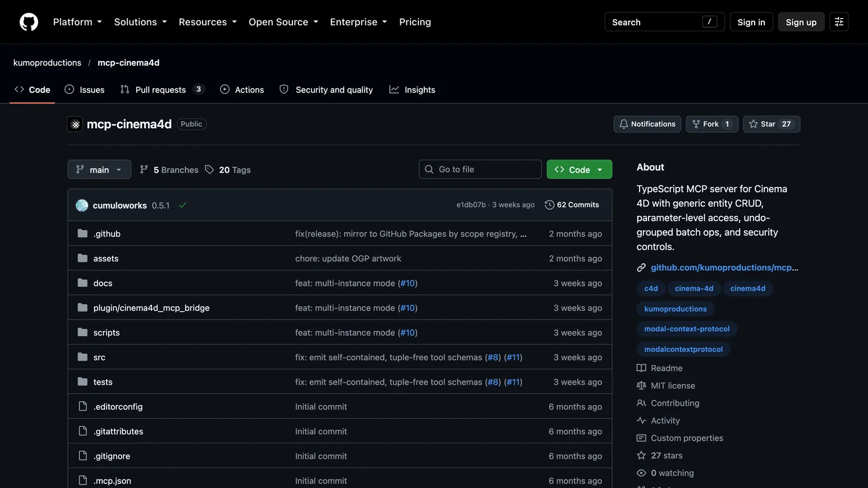Click the tag icon beside 20 Tags
868x488 pixels.
pyautogui.click(x=209, y=170)
